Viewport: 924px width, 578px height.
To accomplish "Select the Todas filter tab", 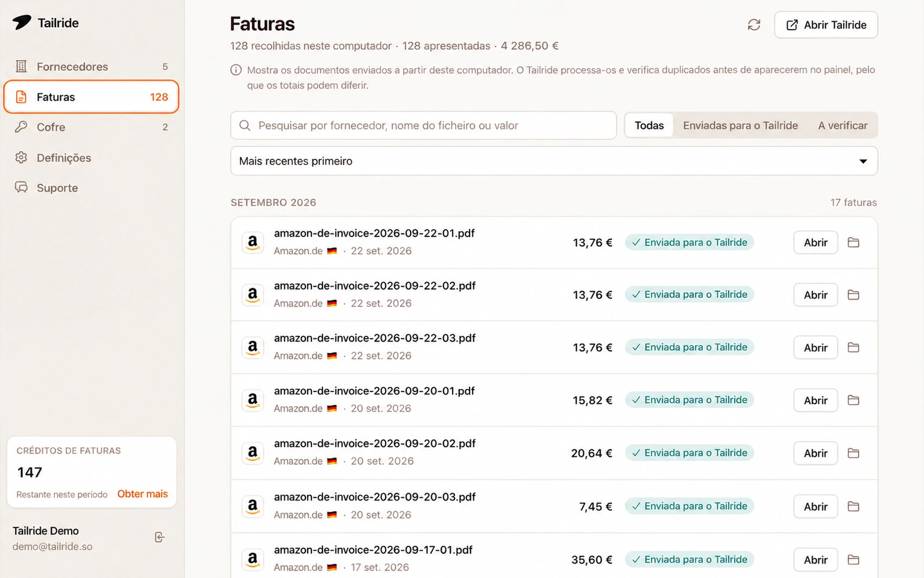I will coord(649,125).
